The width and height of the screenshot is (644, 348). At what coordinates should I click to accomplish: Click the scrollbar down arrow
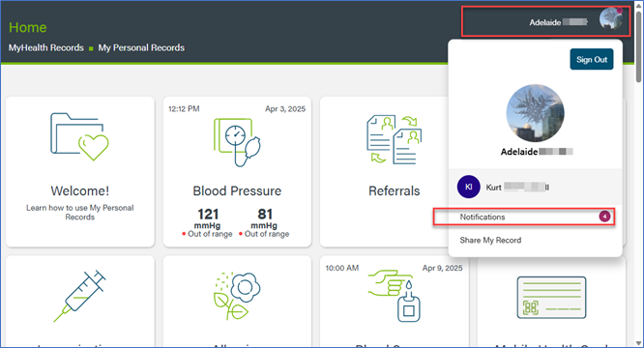coord(638,342)
